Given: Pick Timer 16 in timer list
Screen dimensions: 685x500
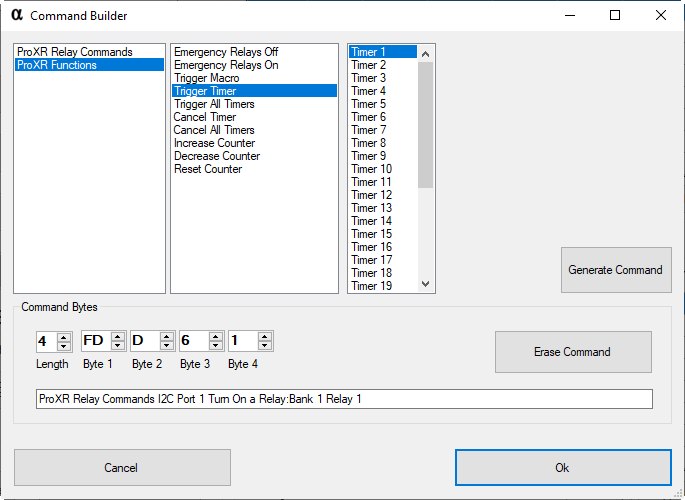Looking at the screenshot, I should point(383,247).
